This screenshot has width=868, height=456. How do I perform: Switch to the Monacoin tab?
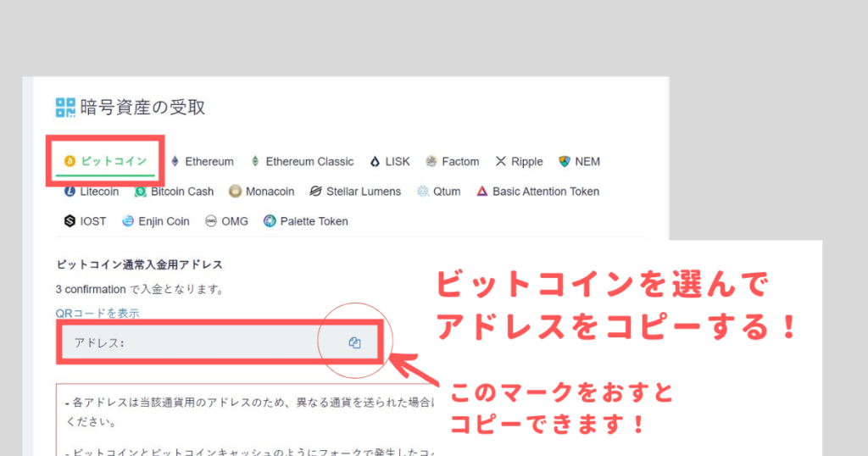pyautogui.click(x=262, y=192)
